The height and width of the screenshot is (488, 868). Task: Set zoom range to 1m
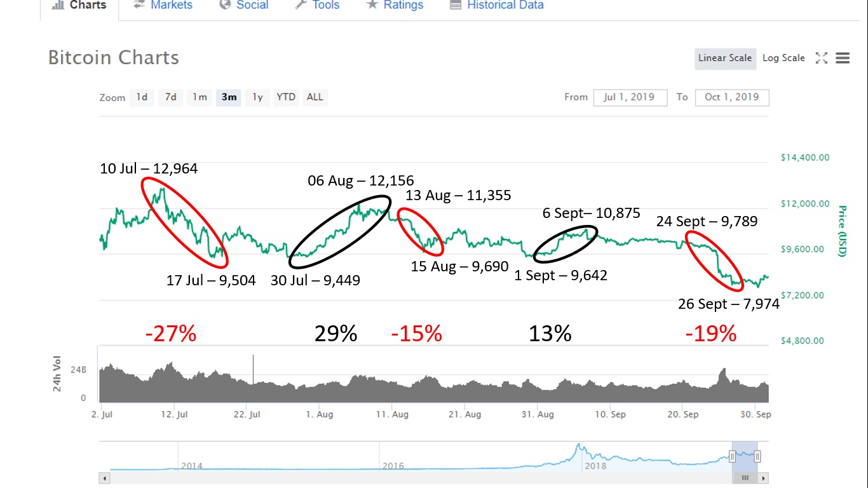coord(200,97)
